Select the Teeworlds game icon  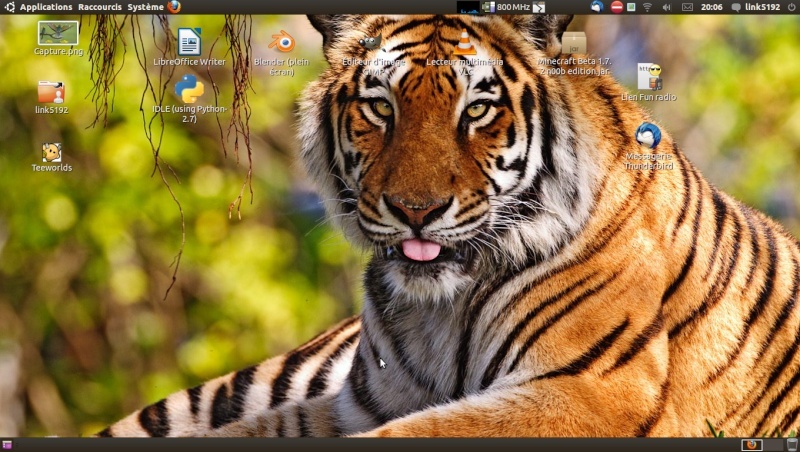(52, 157)
